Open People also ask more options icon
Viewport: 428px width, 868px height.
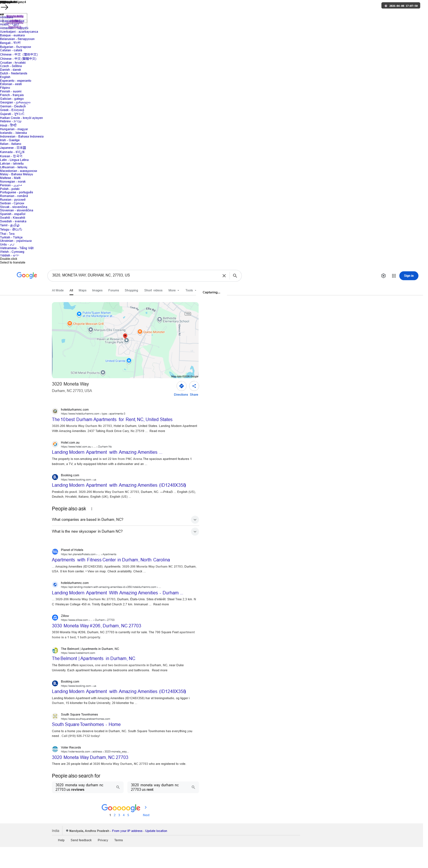92,509
